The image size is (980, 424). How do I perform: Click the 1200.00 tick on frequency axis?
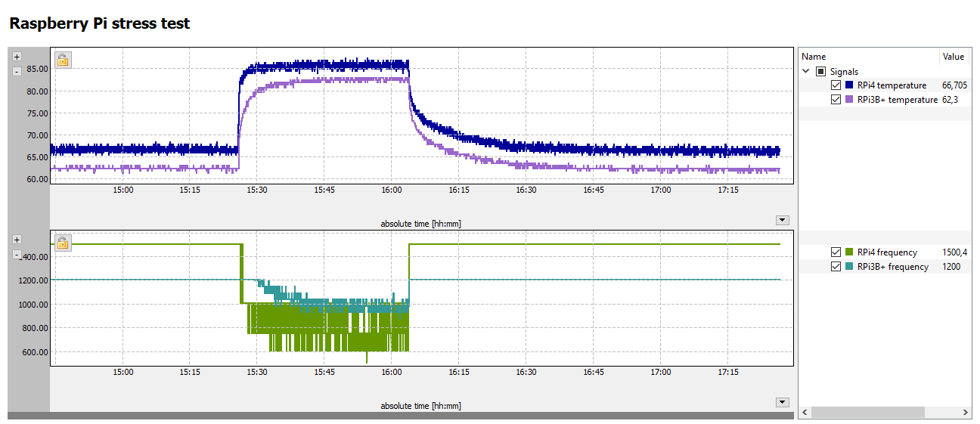(35, 280)
